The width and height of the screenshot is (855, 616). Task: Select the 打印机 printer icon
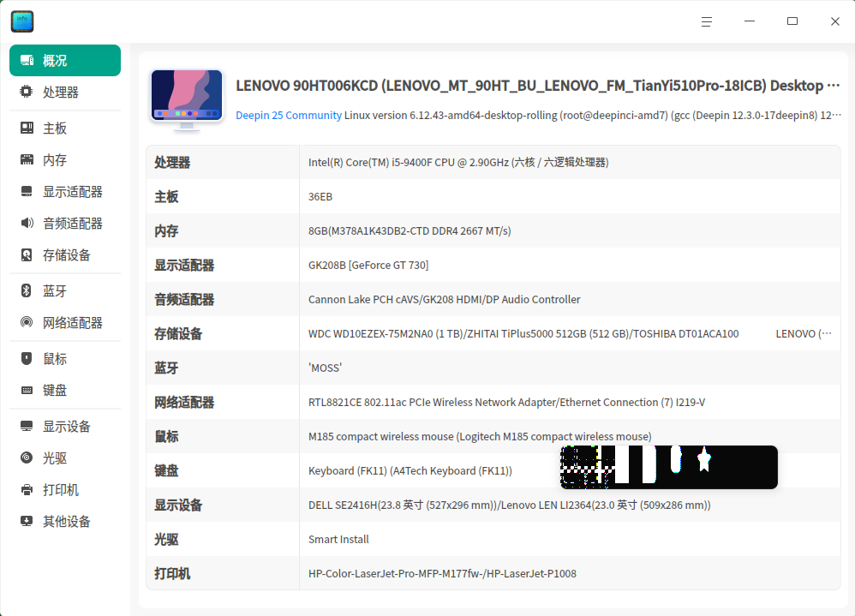(x=27, y=489)
